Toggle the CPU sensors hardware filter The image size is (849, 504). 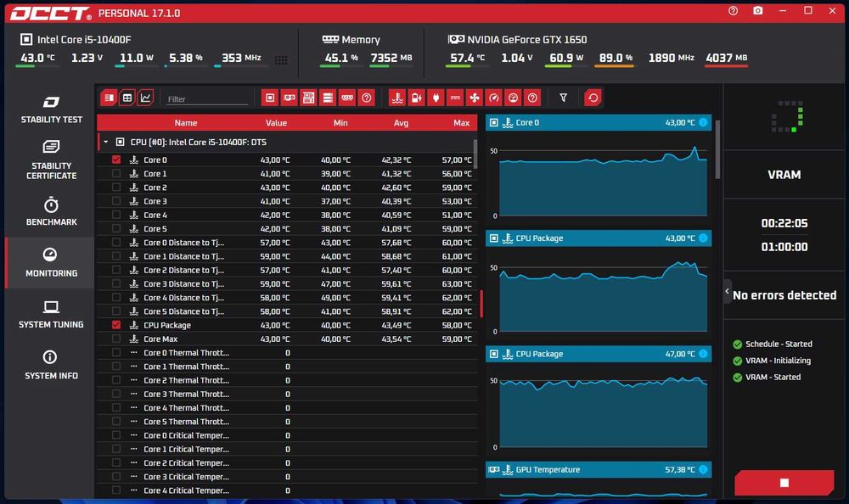pos(270,98)
